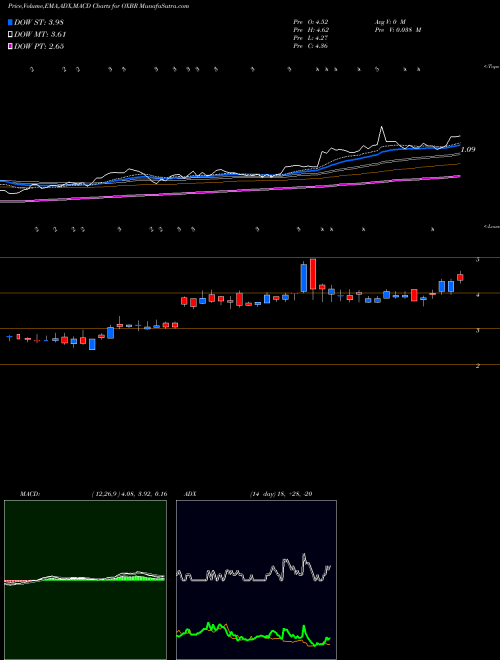This screenshot has width=500, height=660.
Task: Click the 'Pre H: 4.62' value
Action: pyautogui.click(x=311, y=30)
